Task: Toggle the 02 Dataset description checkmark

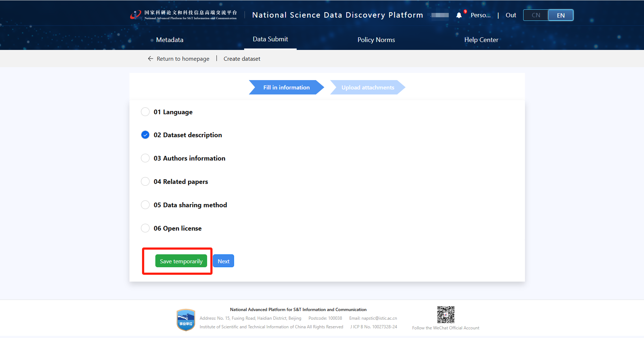Action: point(145,135)
